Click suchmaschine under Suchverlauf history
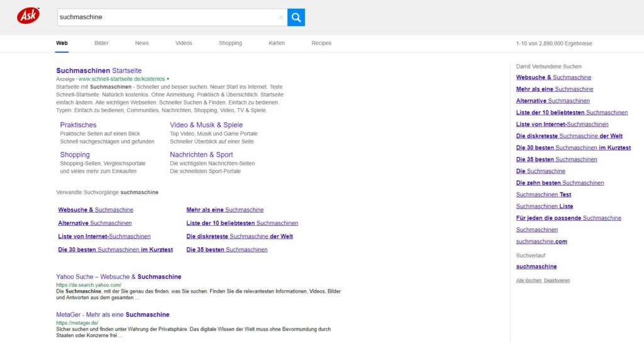This screenshot has width=644, height=343. 536,267
